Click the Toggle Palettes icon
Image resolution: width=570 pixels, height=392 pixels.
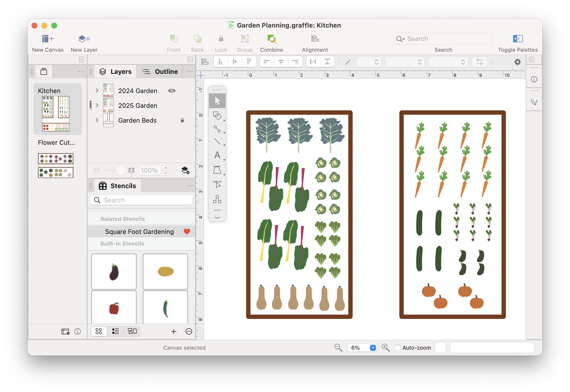(518, 39)
